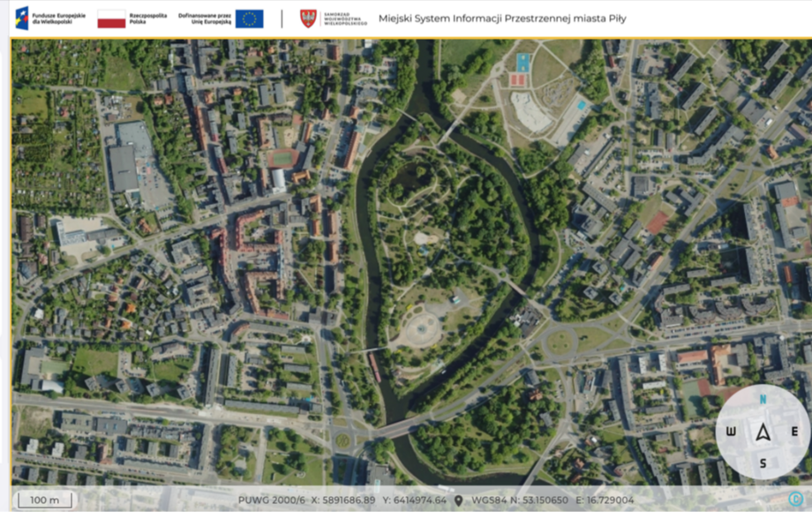Viewport: 812px width, 512px height.
Task: Click the 'Fundusze Europejskie dla Wielkopolski' text
Action: 58,19
